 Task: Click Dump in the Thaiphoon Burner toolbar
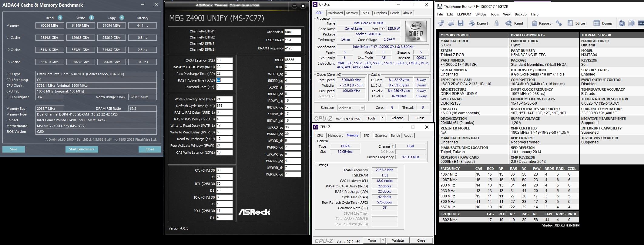coord(603,23)
